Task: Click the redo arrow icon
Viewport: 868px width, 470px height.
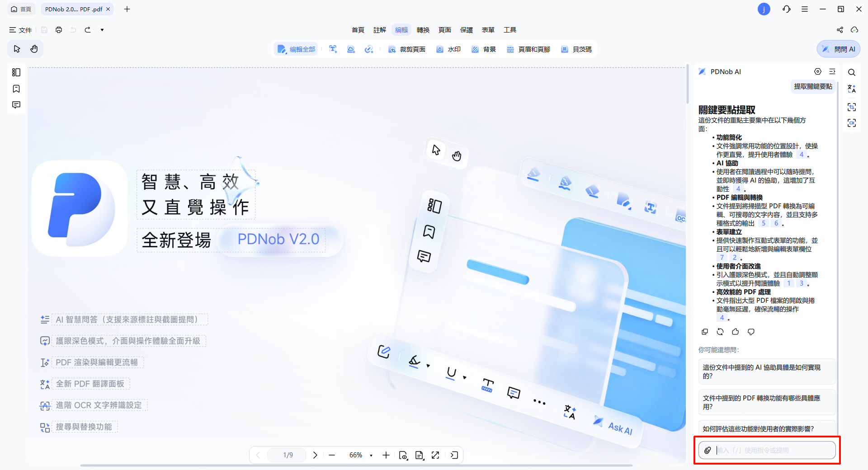Action: [88, 30]
